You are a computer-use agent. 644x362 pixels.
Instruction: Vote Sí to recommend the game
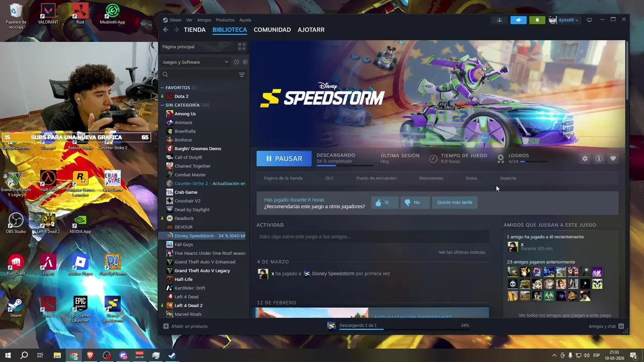point(384,202)
